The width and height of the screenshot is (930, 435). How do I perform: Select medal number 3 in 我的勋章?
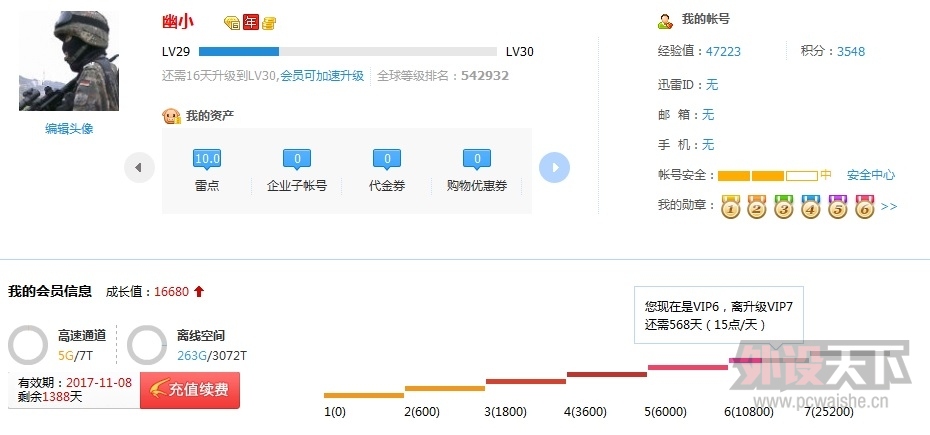(x=784, y=207)
